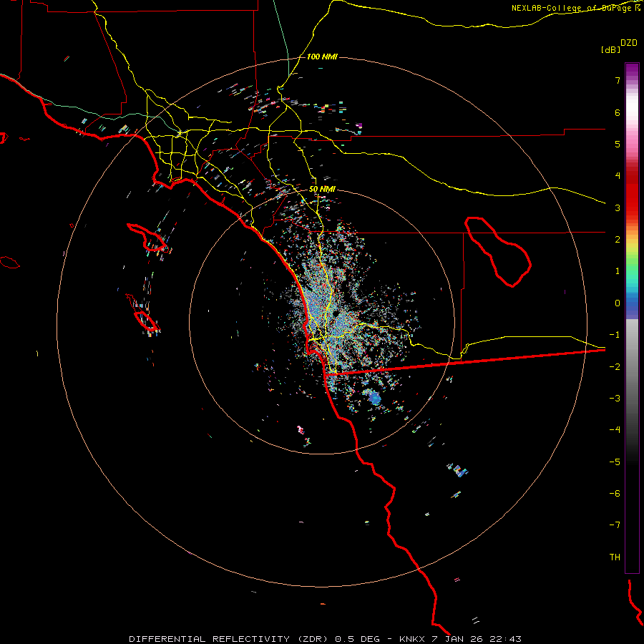
Task: Click the TH threshold label on the scale
Action: [615, 557]
